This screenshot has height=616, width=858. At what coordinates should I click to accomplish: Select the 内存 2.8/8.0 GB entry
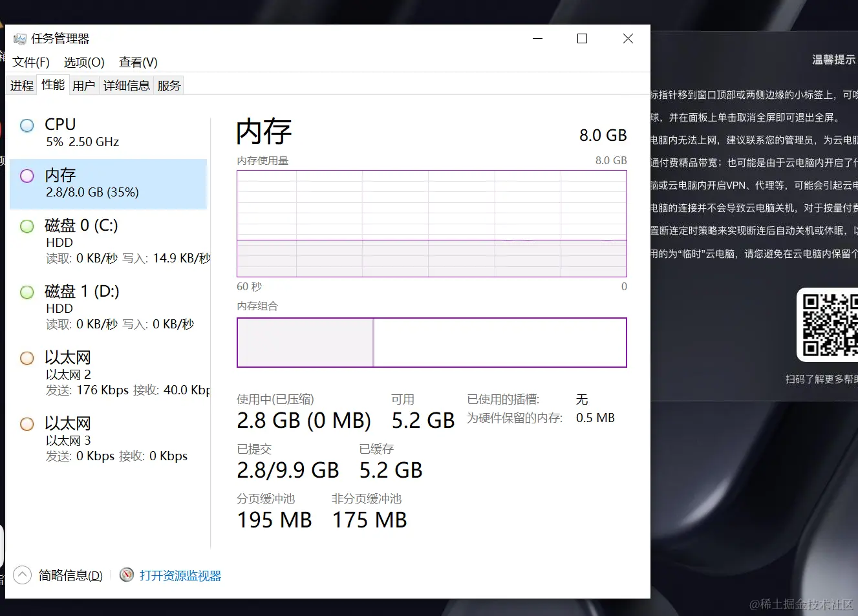tap(109, 184)
